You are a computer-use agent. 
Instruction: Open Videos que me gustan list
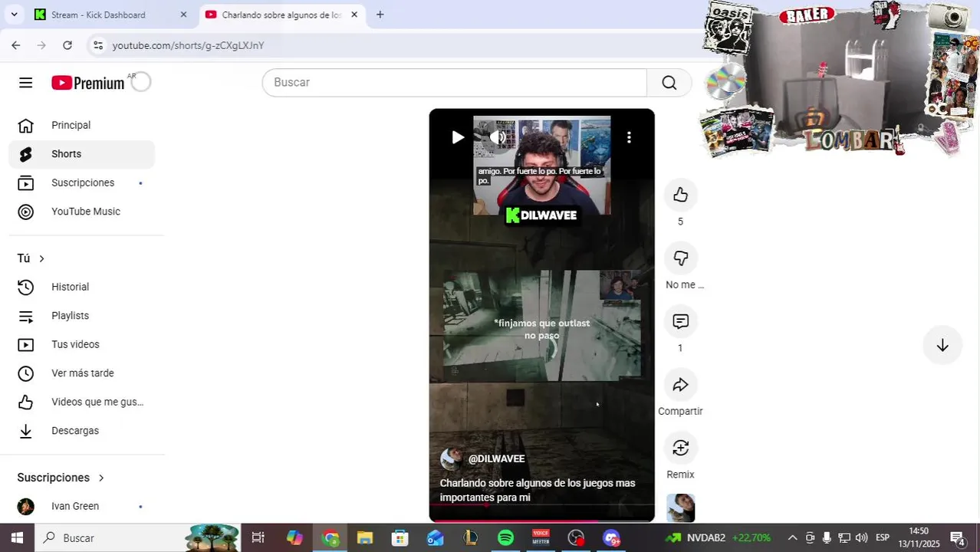point(82,402)
